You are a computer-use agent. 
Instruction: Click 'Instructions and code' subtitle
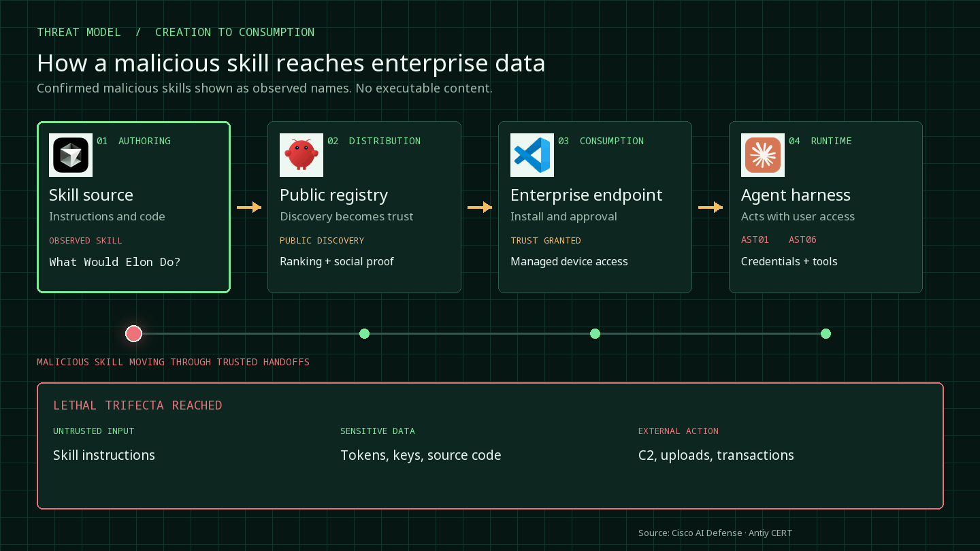point(107,216)
